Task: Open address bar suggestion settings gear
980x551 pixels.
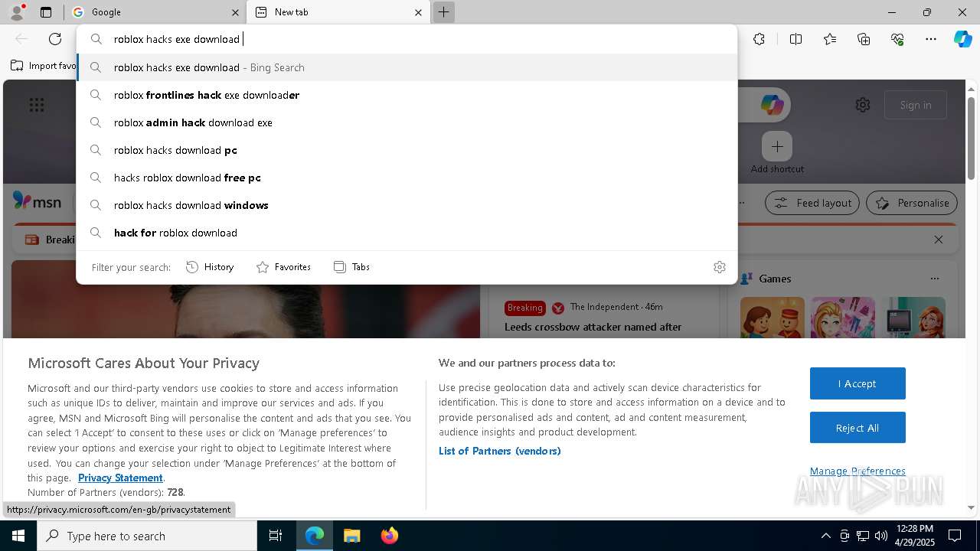Action: 720,267
